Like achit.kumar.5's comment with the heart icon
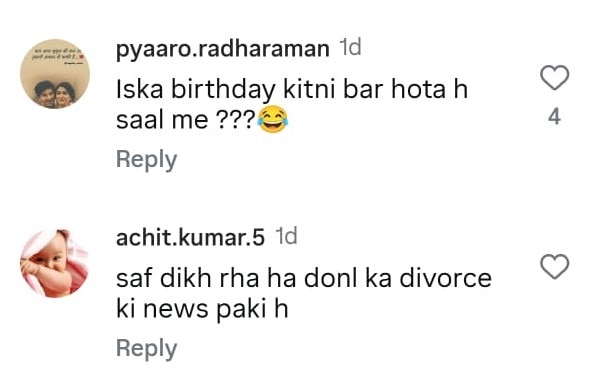This screenshot has height=387, width=606. [x=554, y=266]
